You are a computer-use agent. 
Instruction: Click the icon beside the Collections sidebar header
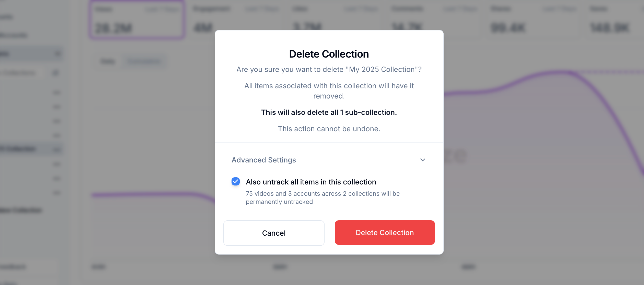[x=55, y=73]
